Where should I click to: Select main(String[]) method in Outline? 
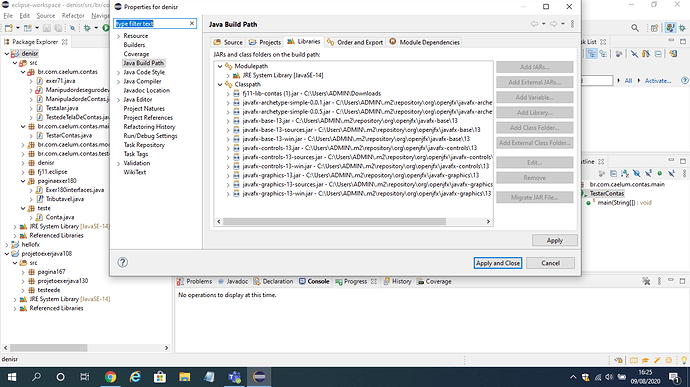click(624, 203)
